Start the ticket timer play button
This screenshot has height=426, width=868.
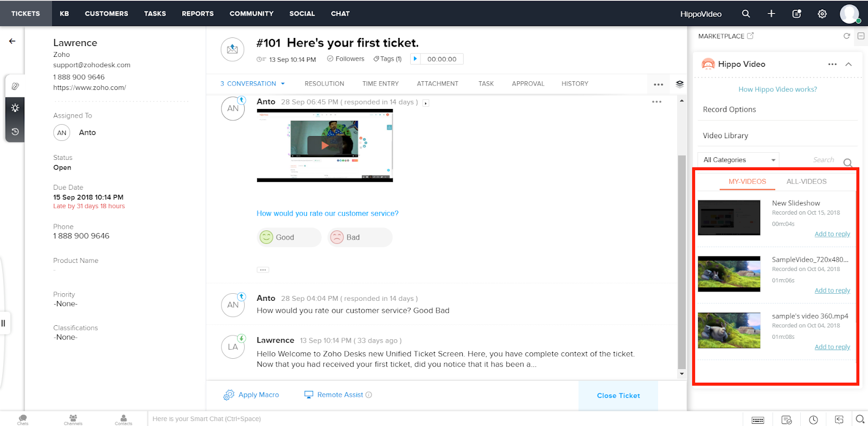[415, 59]
